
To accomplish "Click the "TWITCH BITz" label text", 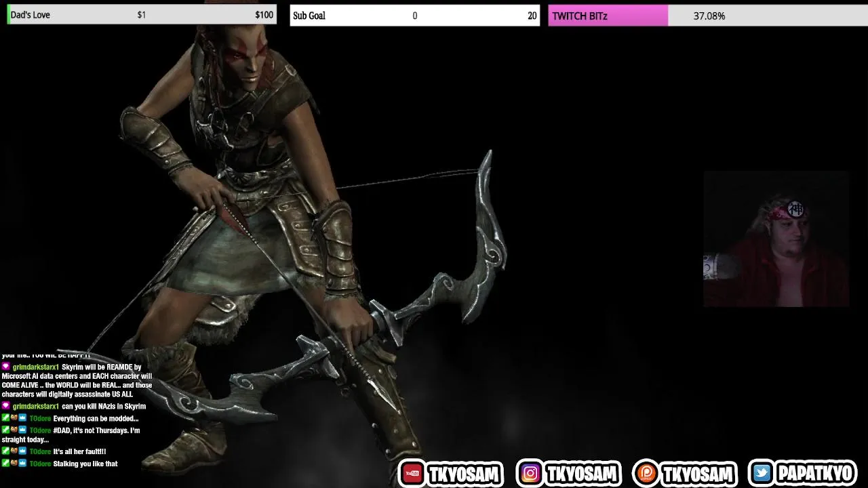I will coord(580,16).
